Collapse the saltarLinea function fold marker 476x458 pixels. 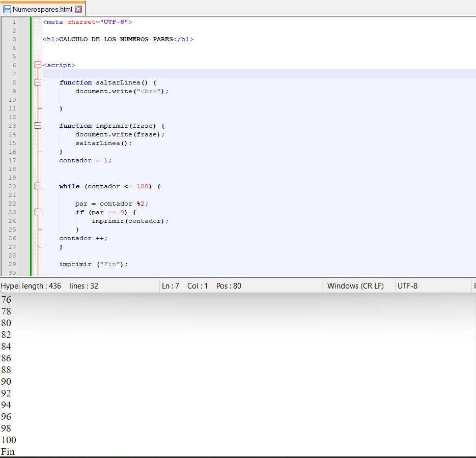click(x=38, y=82)
